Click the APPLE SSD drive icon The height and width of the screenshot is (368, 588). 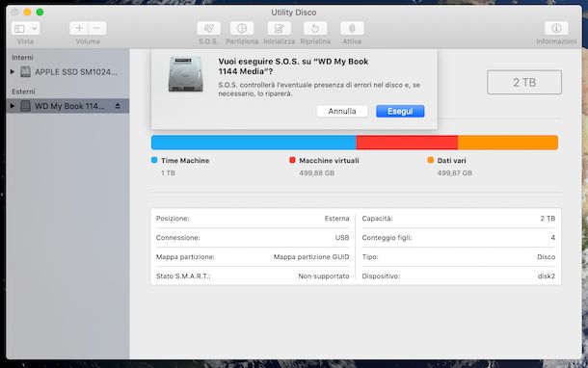(25, 71)
